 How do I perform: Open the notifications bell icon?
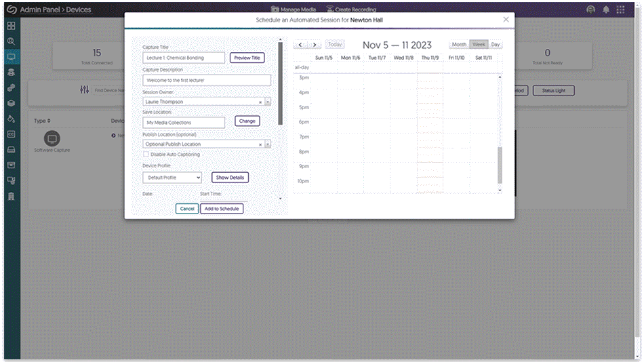click(606, 9)
